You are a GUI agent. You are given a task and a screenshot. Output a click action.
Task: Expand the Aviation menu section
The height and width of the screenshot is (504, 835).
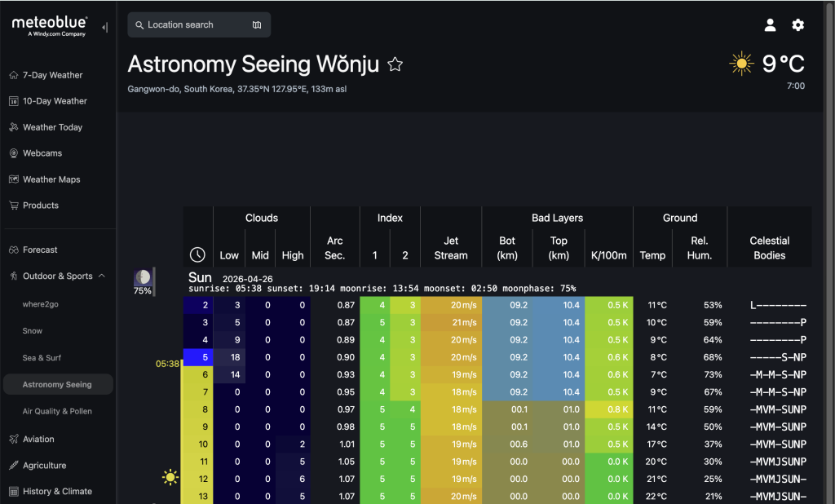(38, 440)
